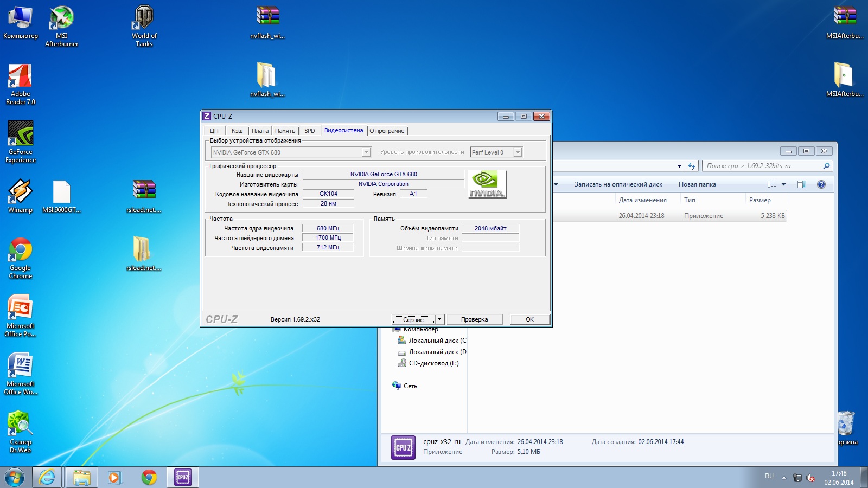The height and width of the screenshot is (488, 868).
Task: Open the Explorer address bar history dropdown
Action: pos(679,166)
